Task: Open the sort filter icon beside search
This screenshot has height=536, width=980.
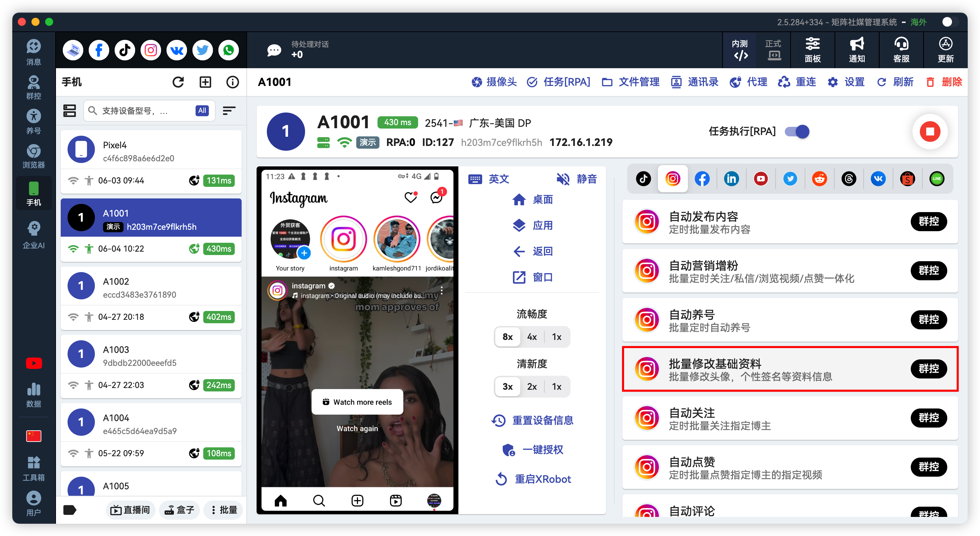Action: [x=229, y=110]
